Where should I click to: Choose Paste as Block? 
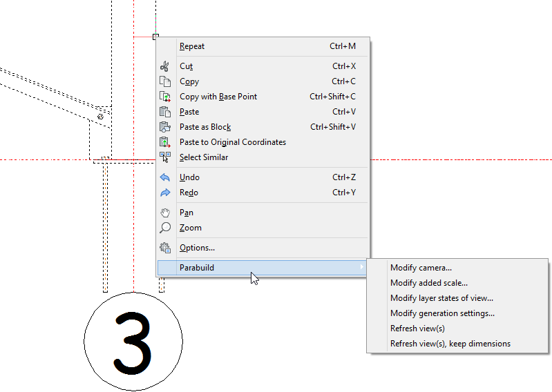263,126
